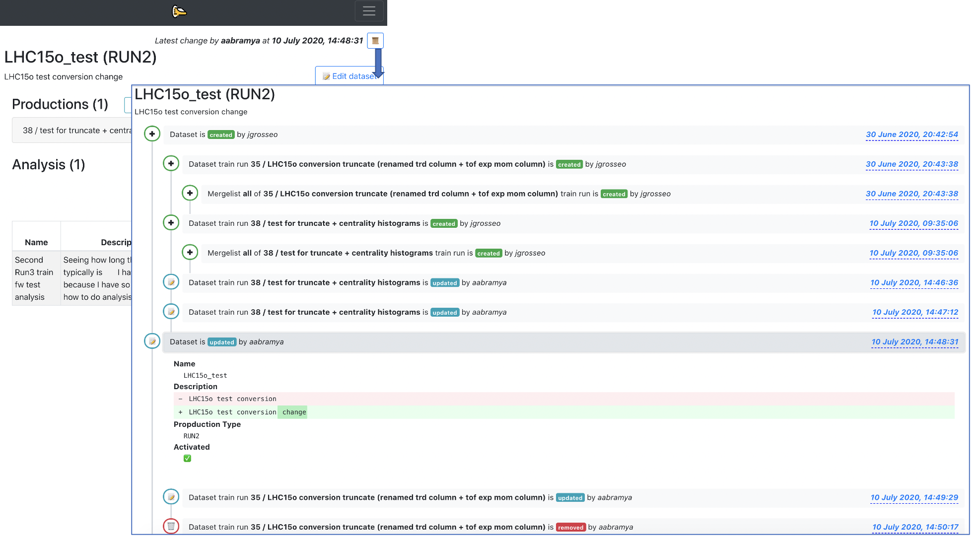This screenshot has width=980, height=541.
Task: Open the 10 July 2020, 14:49:29 timestamp link
Action: [914, 497]
